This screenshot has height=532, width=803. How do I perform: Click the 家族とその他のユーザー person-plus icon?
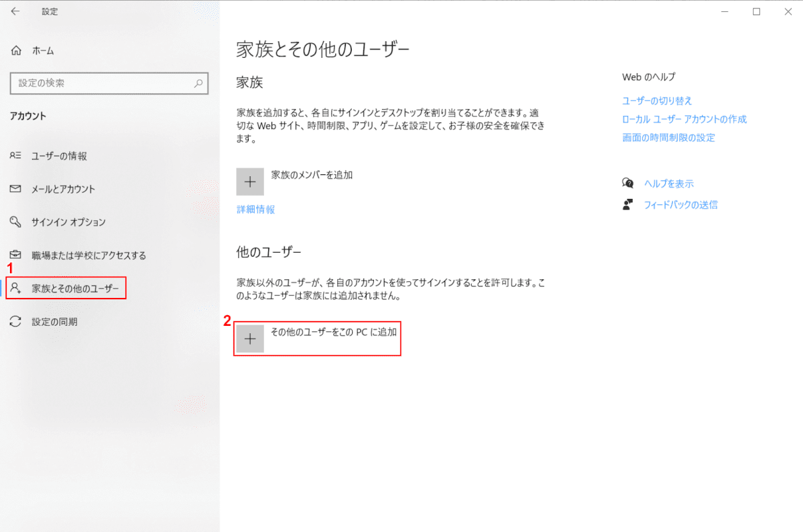coord(16,288)
